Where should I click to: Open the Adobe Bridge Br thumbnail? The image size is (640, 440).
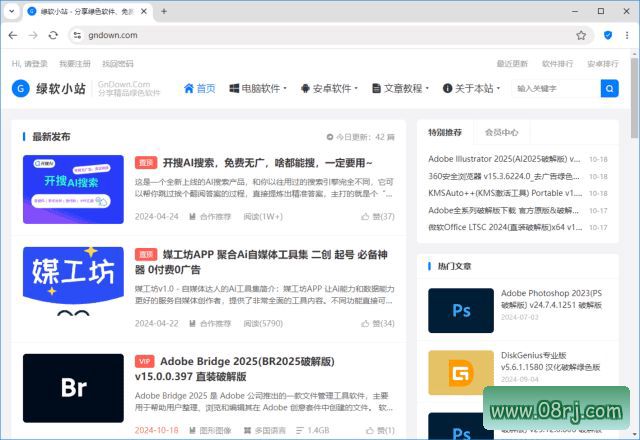[x=73, y=388]
